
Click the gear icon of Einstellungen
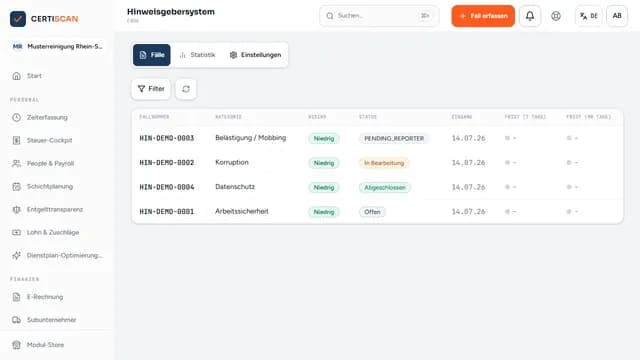click(x=233, y=55)
